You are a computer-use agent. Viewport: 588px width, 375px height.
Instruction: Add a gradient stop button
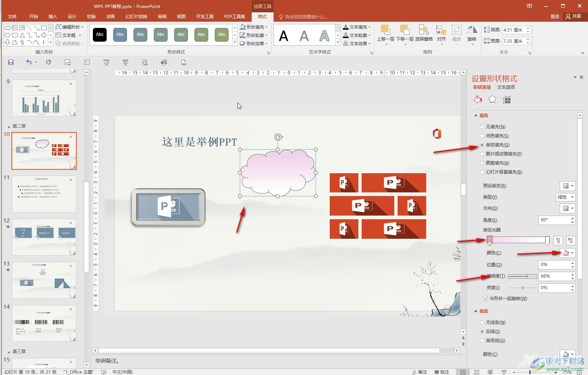pos(558,240)
